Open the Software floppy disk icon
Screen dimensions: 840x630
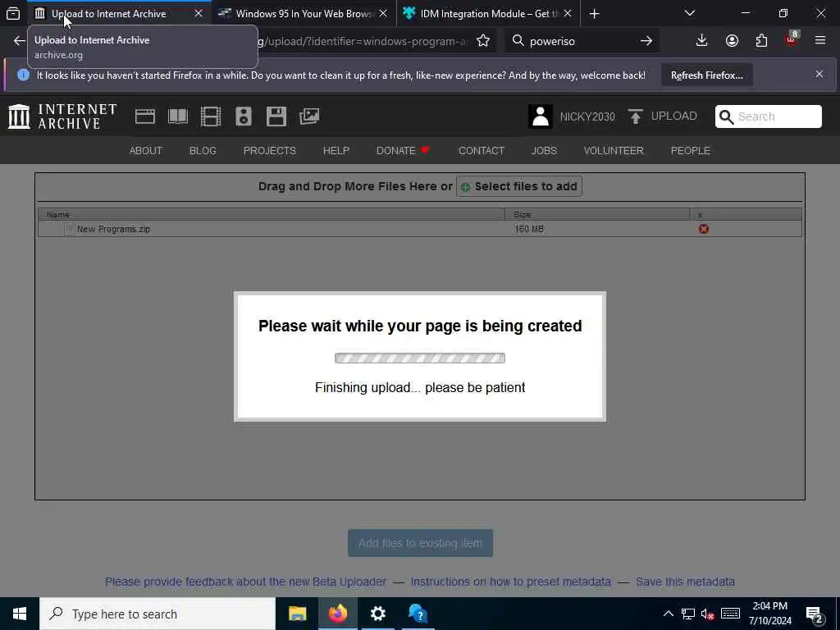[276, 116]
